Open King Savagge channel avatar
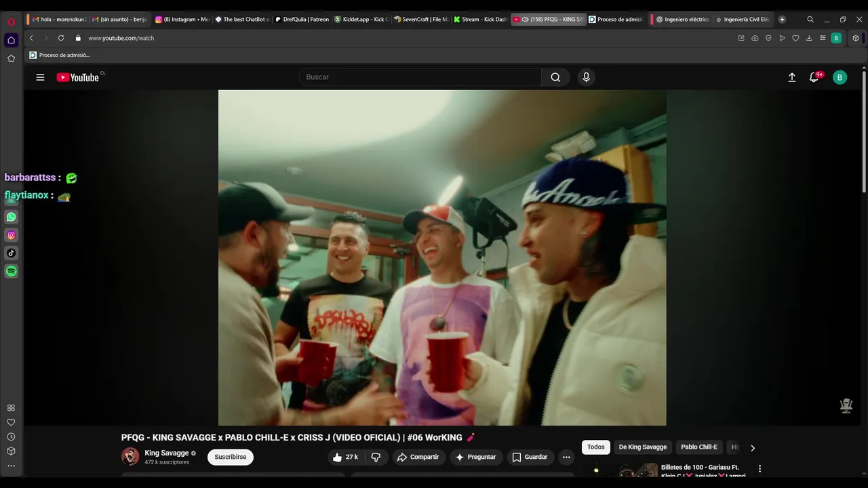This screenshot has width=868, height=488. point(130,457)
